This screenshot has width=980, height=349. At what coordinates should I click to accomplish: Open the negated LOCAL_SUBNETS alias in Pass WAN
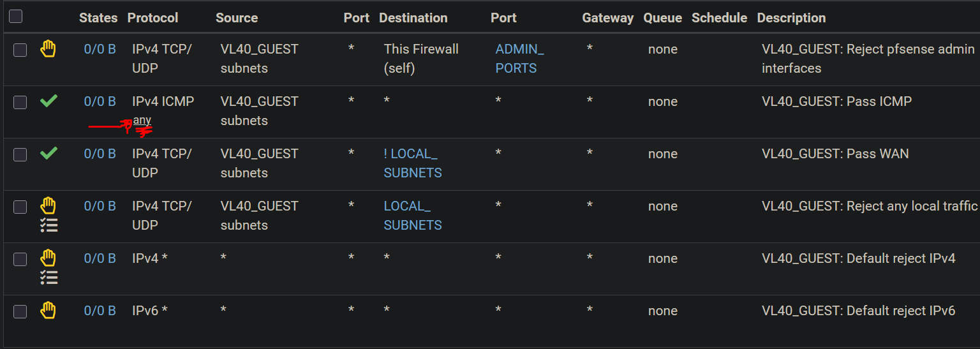[413, 163]
